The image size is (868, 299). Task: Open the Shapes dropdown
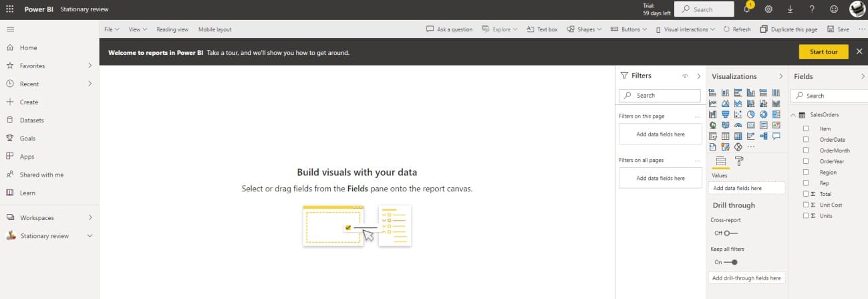pyautogui.click(x=585, y=29)
